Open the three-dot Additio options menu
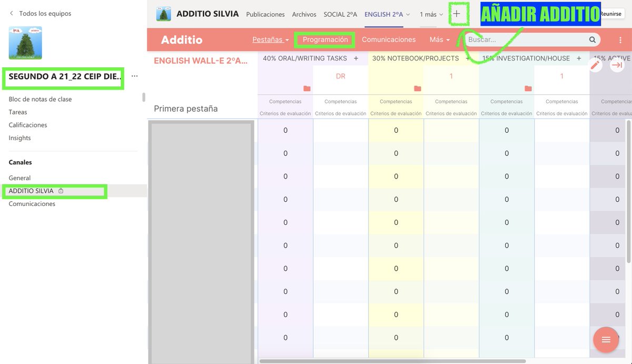 tap(620, 40)
